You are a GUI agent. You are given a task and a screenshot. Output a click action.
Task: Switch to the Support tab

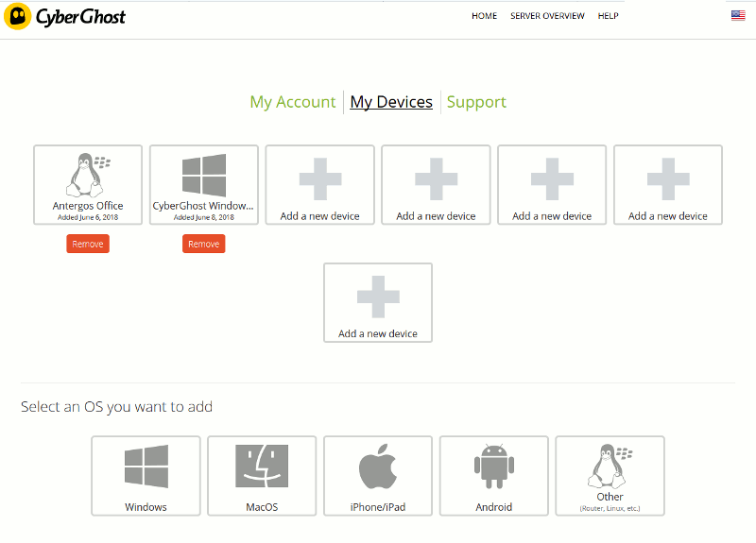coord(476,102)
